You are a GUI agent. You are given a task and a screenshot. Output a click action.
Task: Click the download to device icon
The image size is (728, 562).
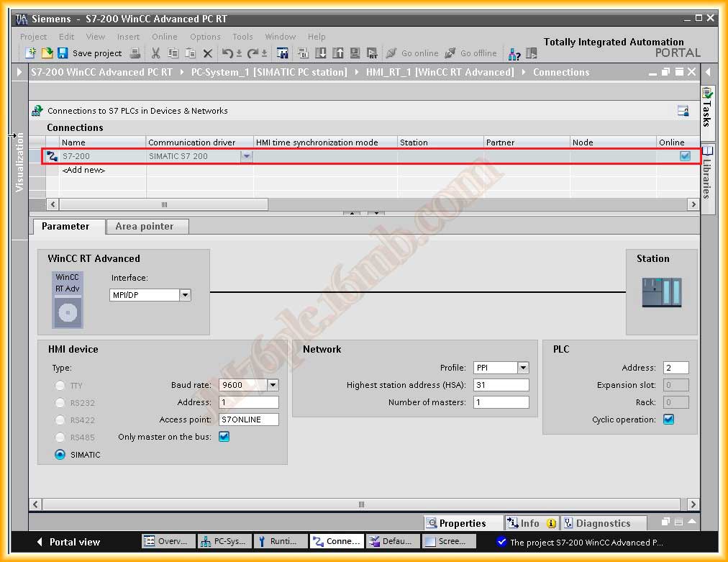click(x=320, y=53)
